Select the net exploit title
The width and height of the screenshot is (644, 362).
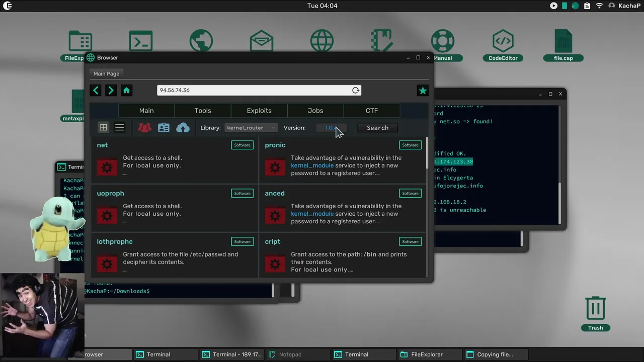click(x=102, y=145)
